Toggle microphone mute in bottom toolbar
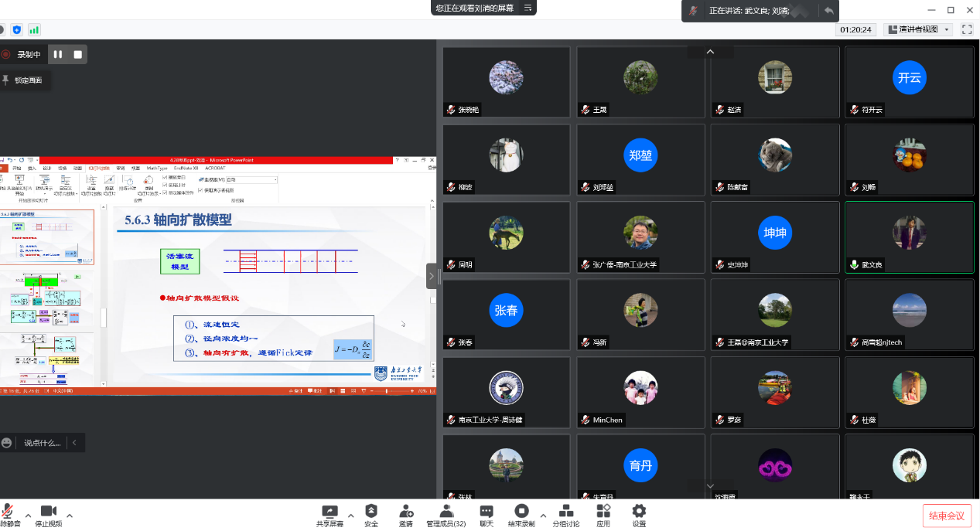This screenshot has width=980, height=531. point(8,512)
